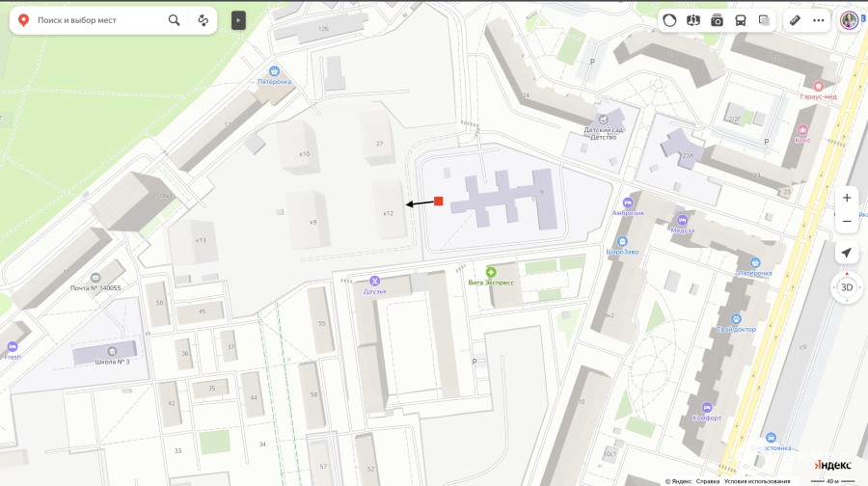
Task: Select the ruler distance tool
Action: click(x=795, y=20)
